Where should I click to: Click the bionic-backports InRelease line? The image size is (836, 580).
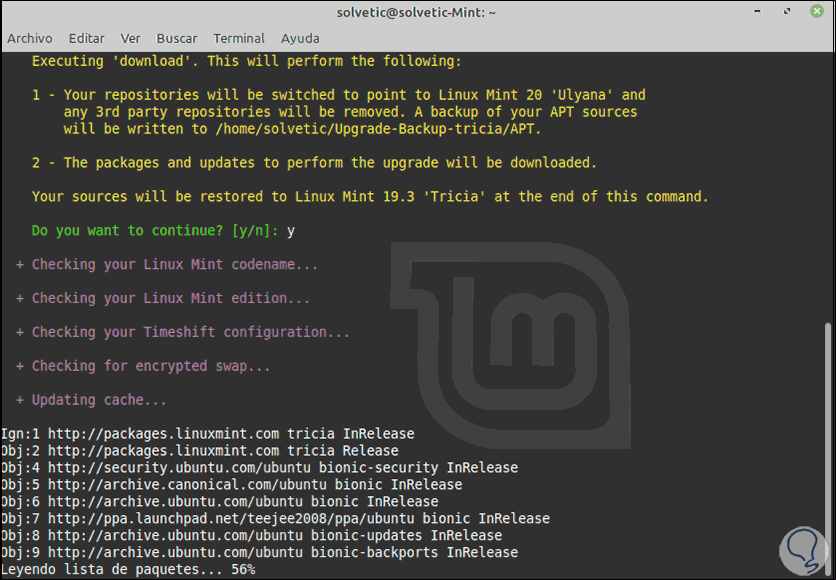click(x=259, y=552)
